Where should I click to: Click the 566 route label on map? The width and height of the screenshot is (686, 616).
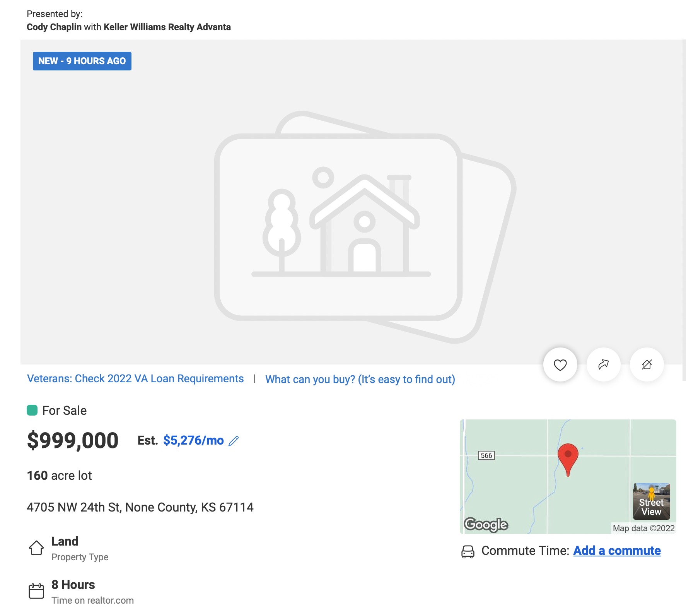[486, 455]
